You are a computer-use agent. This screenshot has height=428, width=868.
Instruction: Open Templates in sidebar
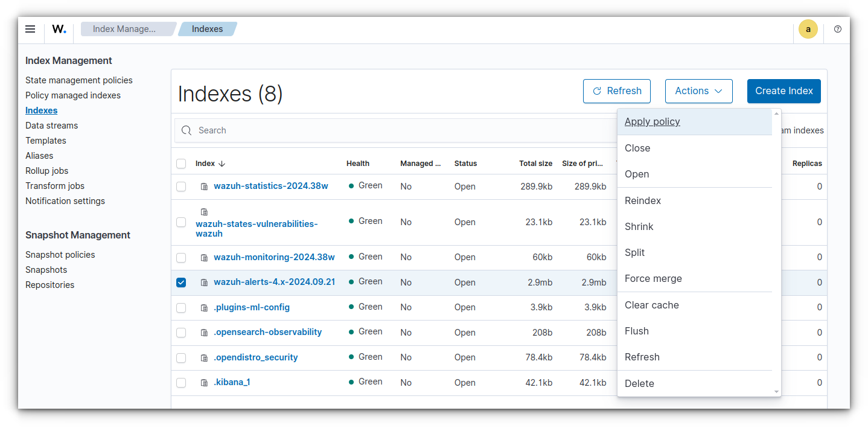46,141
